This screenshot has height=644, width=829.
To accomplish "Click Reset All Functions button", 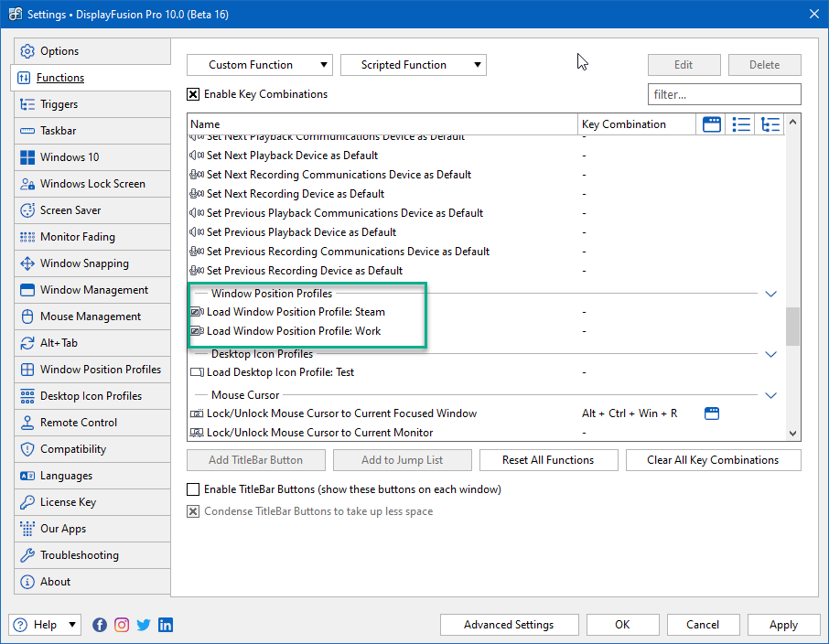I will click(x=548, y=460).
